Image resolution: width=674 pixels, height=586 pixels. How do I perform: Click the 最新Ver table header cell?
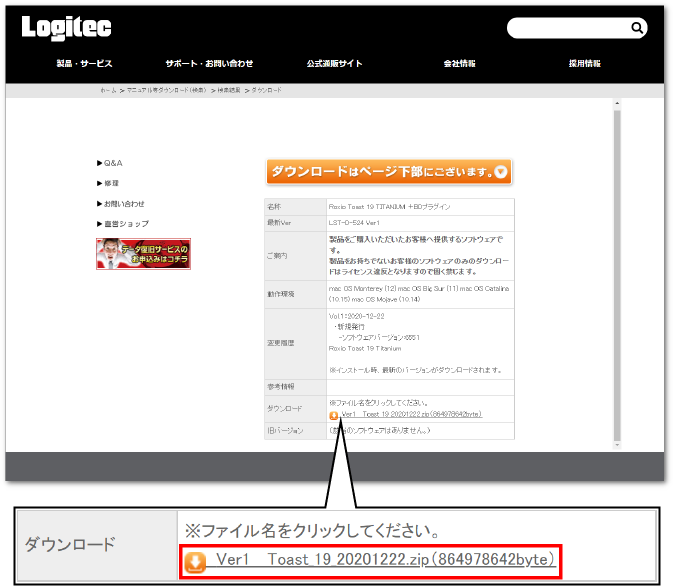(295, 223)
